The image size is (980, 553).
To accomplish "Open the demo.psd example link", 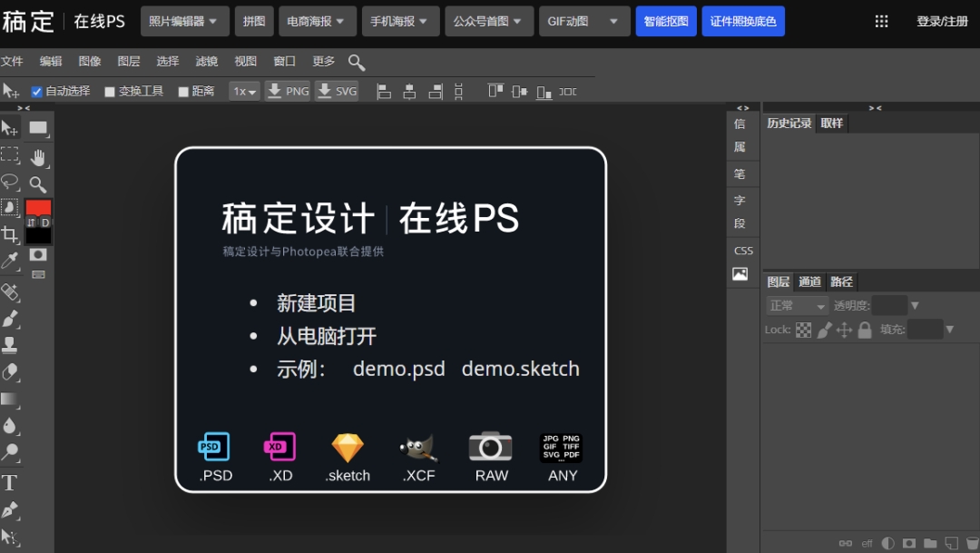I will tap(398, 369).
